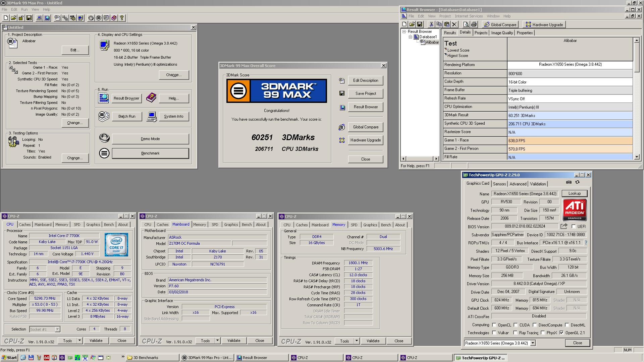Click the red 64 quick launch icon

pyautogui.click(x=47, y=357)
